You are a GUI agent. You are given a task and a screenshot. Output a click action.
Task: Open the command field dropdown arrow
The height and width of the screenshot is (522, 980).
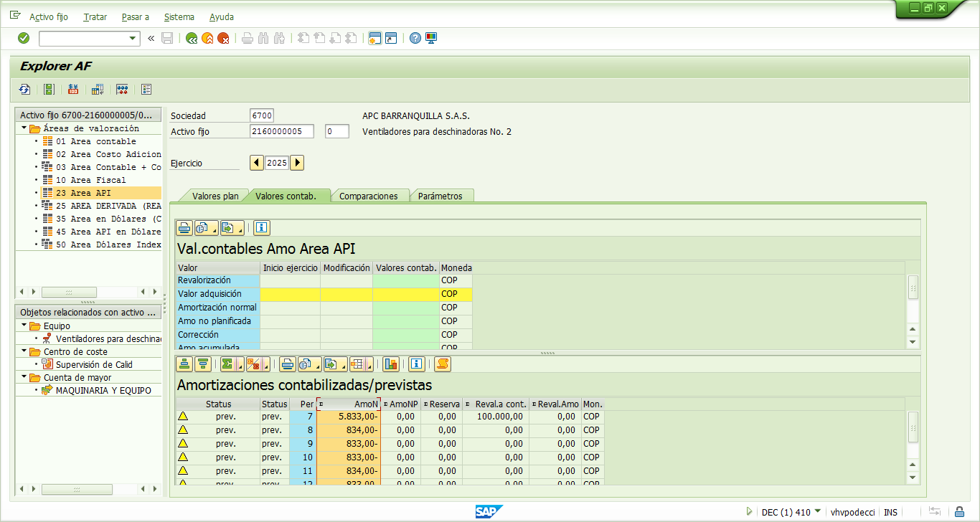(x=133, y=38)
